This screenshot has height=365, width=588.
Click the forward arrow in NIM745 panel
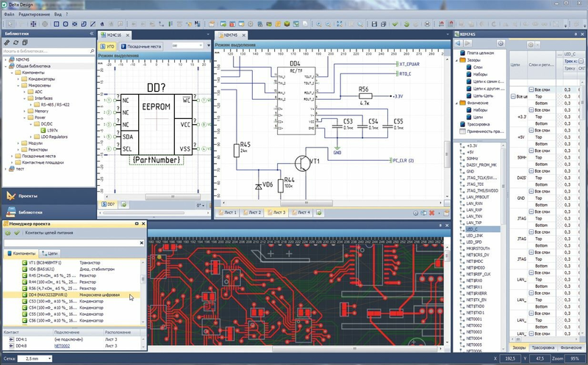tap(467, 43)
